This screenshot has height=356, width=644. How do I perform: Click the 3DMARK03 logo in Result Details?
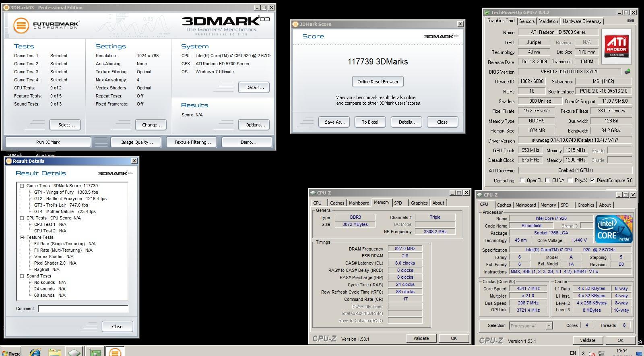pos(116,173)
